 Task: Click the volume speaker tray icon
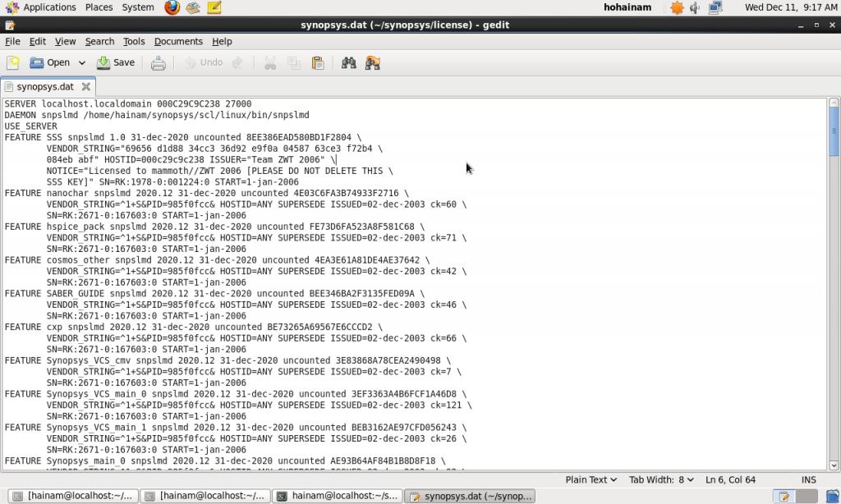695,7
